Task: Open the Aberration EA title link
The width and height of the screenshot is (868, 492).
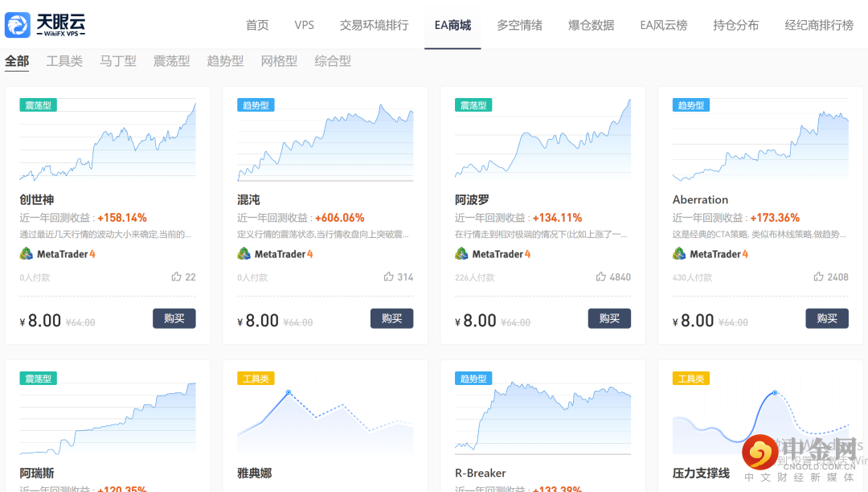Action: (700, 199)
